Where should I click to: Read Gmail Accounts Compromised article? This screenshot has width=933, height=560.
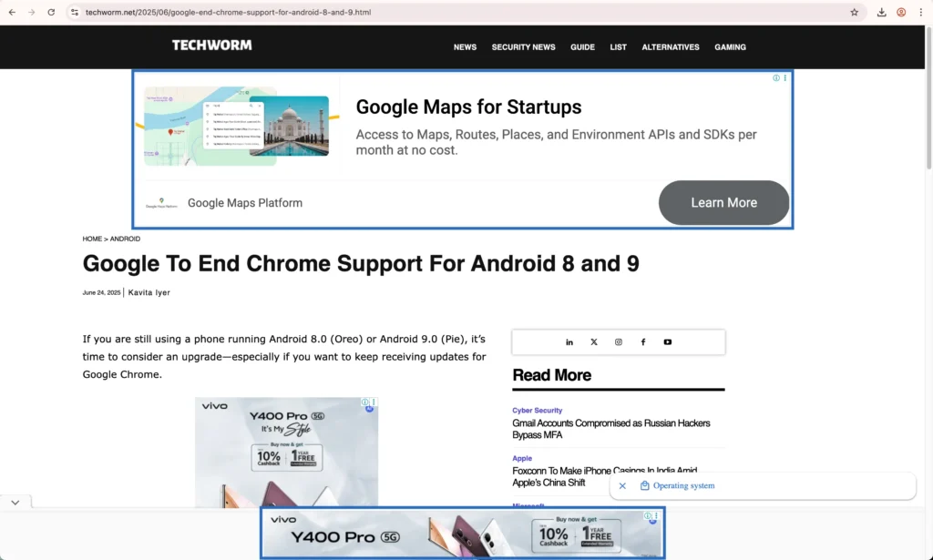(x=611, y=429)
